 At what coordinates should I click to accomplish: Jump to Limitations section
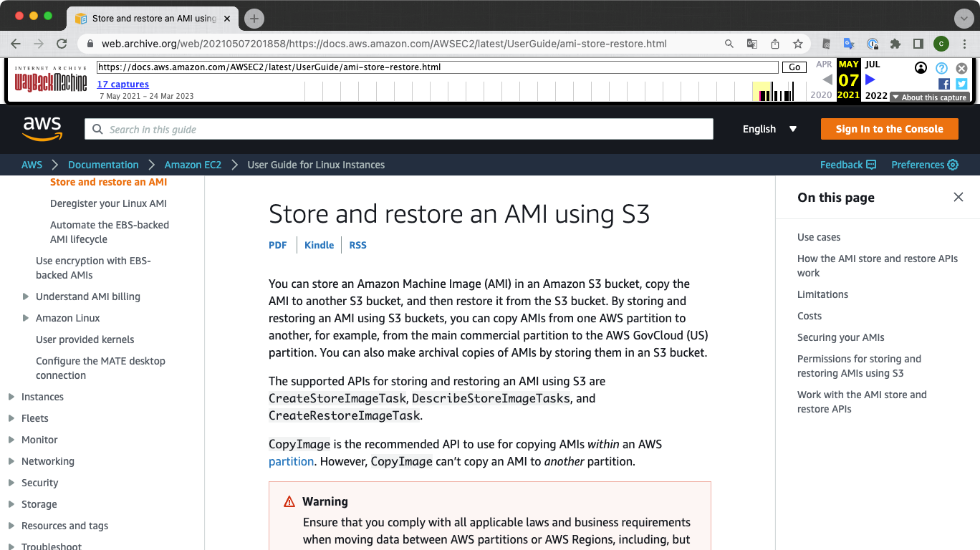pos(822,294)
